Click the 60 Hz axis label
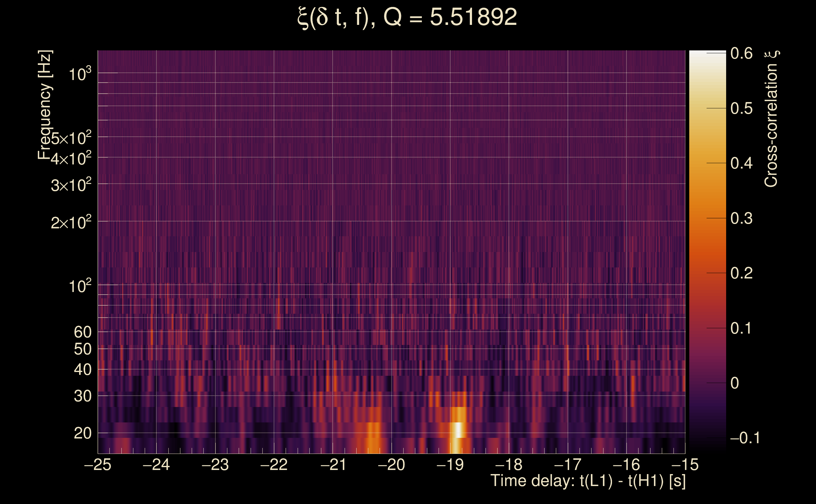 tap(82, 332)
